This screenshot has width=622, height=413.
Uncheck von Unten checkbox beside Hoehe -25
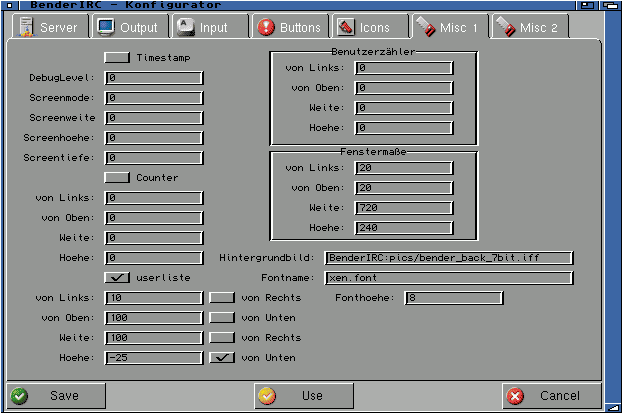pyautogui.click(x=222, y=357)
